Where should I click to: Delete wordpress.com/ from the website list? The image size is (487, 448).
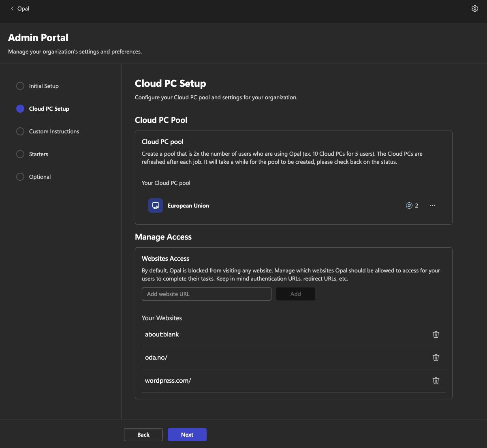(436, 381)
